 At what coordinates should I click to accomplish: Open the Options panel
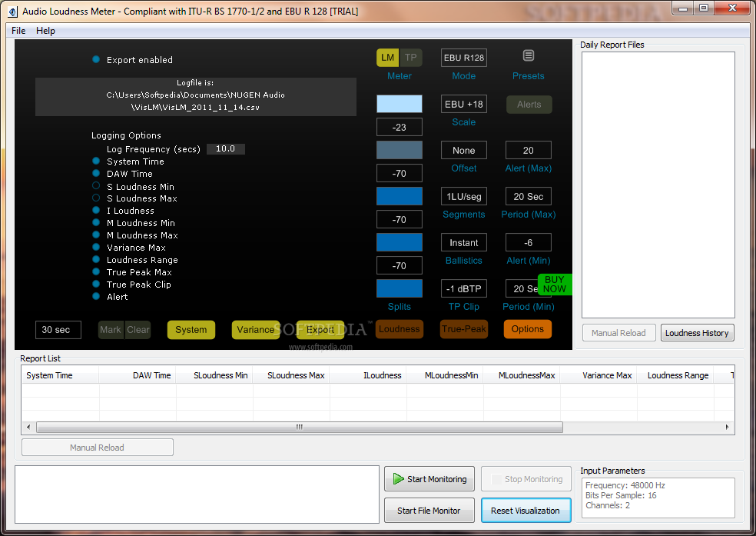coord(528,329)
